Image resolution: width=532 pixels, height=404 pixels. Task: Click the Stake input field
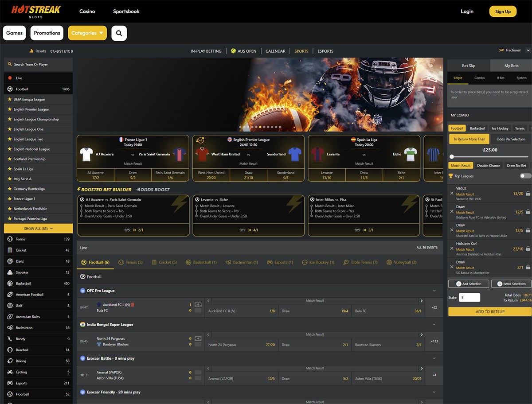(x=469, y=298)
